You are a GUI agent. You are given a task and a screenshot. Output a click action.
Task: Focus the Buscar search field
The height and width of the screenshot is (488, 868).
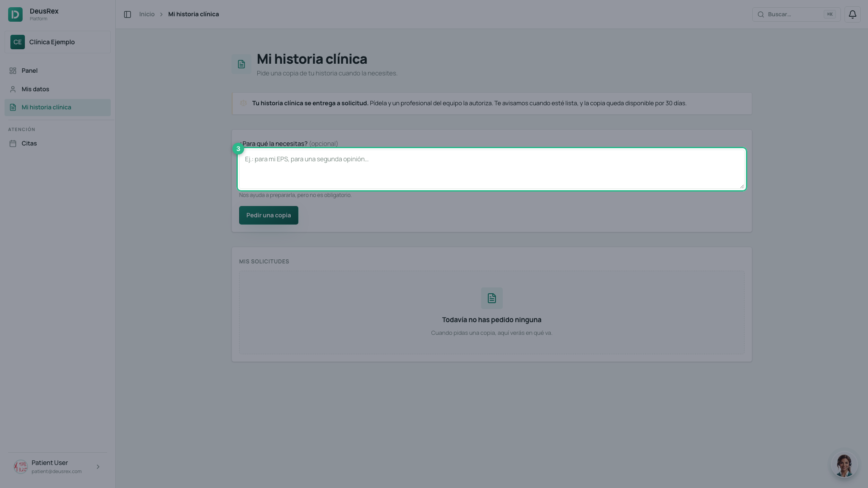coord(796,14)
